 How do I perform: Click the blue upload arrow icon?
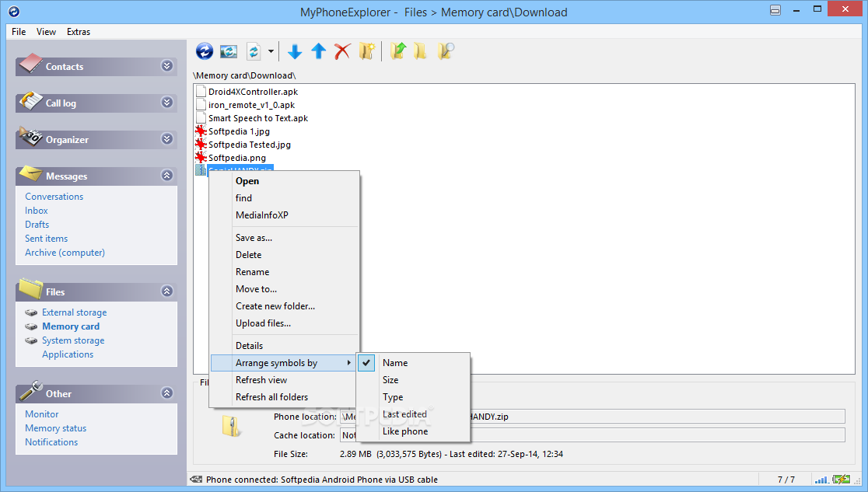pyautogui.click(x=319, y=51)
